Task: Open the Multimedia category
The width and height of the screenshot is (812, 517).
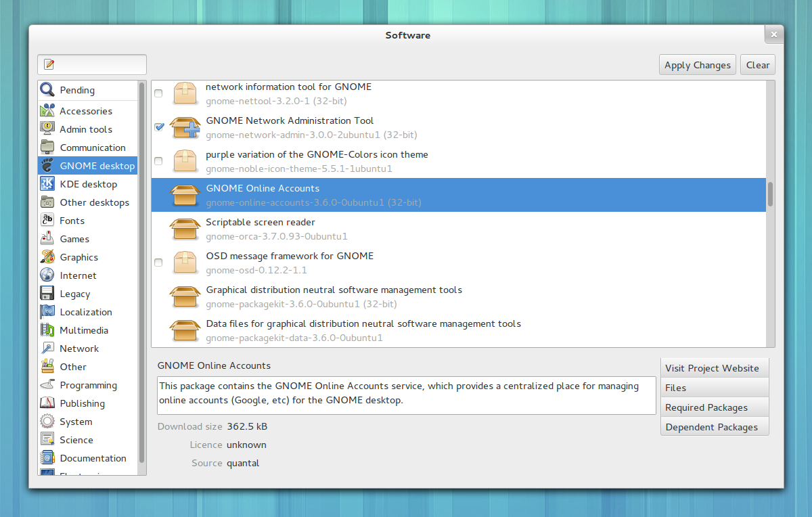Action: pos(88,330)
